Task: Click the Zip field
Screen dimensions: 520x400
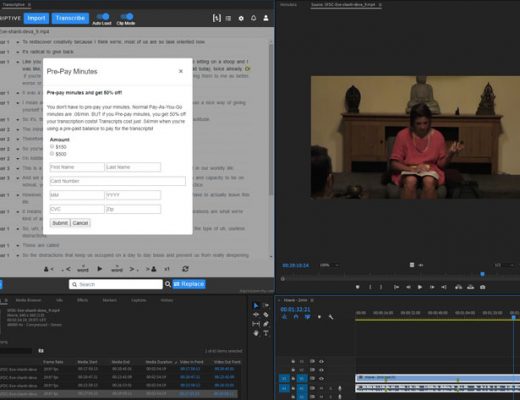Action: coord(133,209)
